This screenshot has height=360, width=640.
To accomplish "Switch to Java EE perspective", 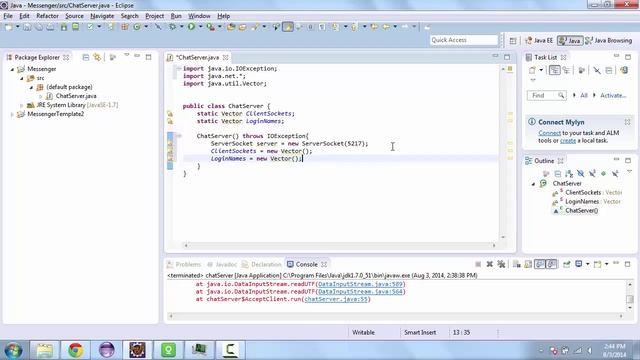I will coord(539,40).
